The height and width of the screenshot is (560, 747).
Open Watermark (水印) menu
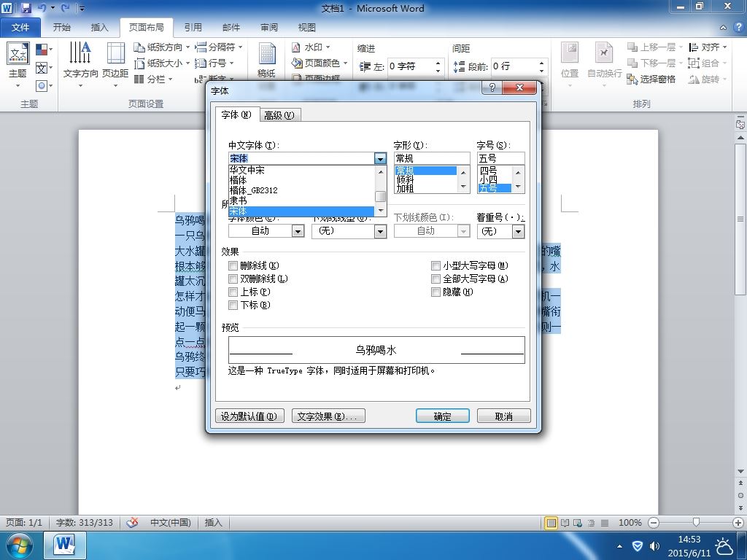[x=311, y=47]
